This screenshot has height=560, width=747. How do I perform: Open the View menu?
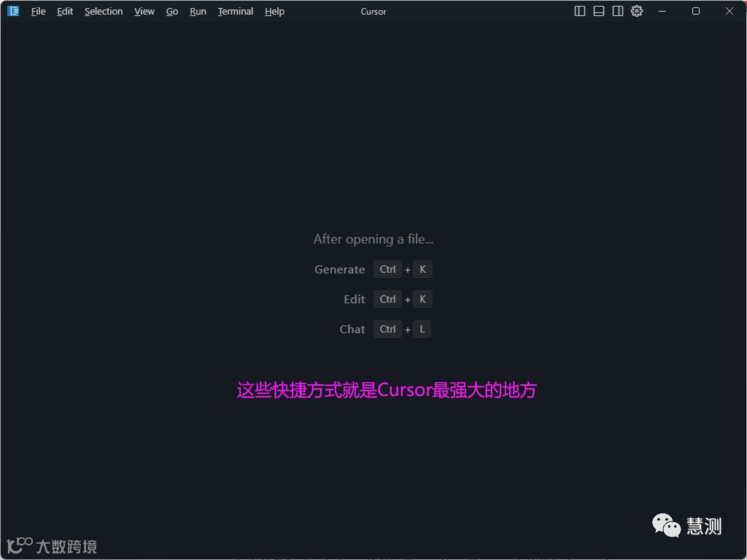[x=144, y=12]
